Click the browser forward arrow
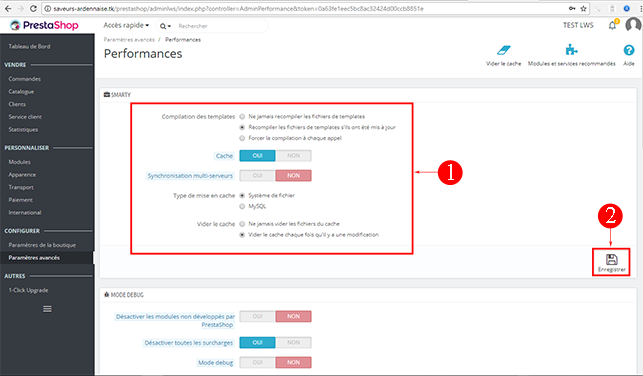 (x=21, y=8)
